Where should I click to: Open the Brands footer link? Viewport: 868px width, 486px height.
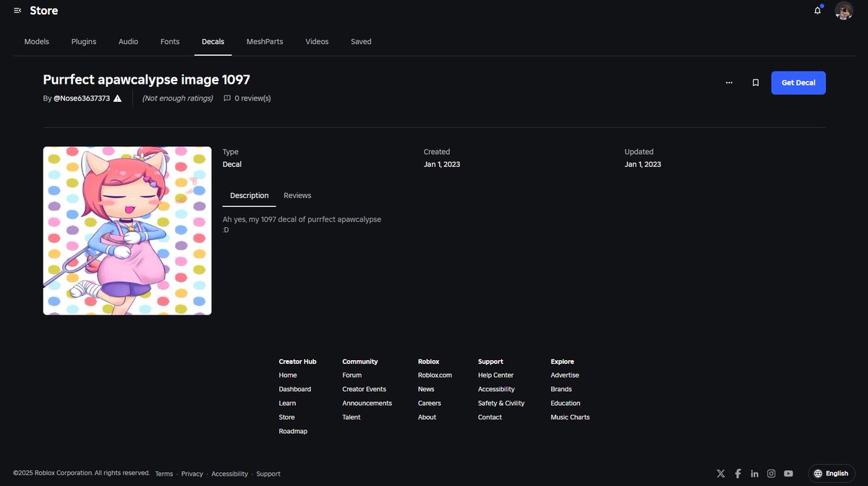pos(561,389)
